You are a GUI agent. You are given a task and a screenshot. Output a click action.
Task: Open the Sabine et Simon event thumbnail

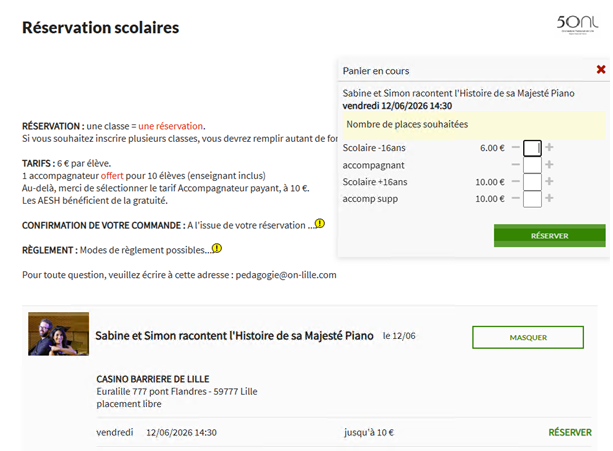(51, 335)
